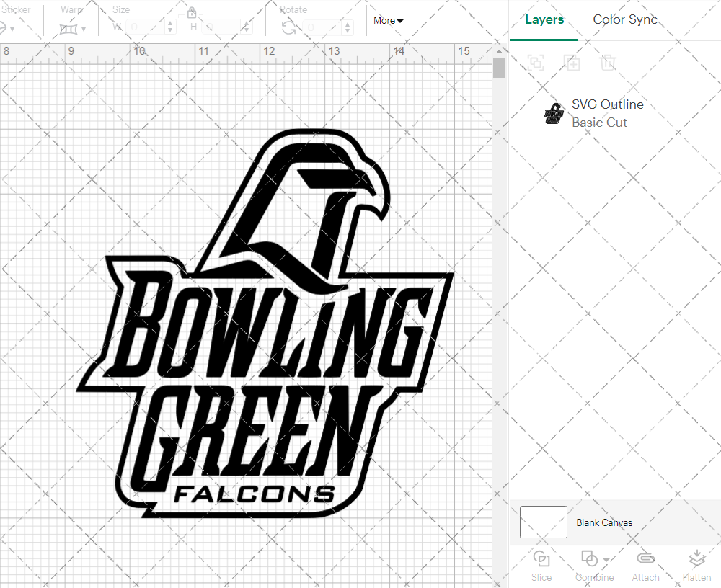This screenshot has height=588, width=721.
Task: Click the Delete layer trash icon
Action: pyautogui.click(x=609, y=63)
